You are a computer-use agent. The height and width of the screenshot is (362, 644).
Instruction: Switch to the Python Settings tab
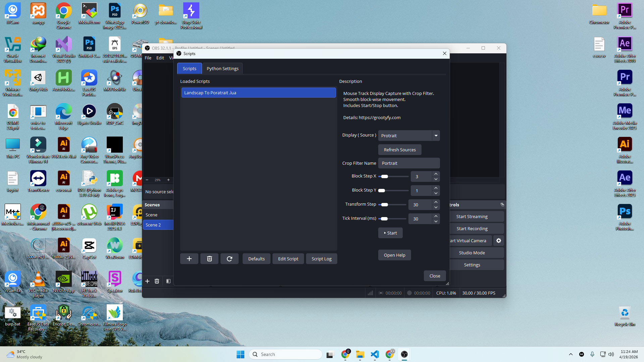tap(222, 68)
